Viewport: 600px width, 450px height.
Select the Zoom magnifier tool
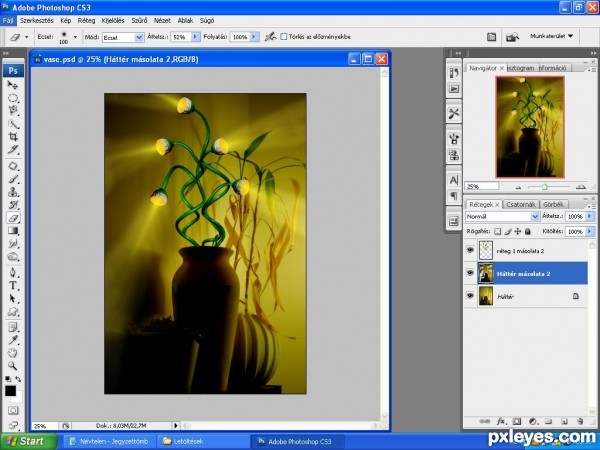coord(13,365)
